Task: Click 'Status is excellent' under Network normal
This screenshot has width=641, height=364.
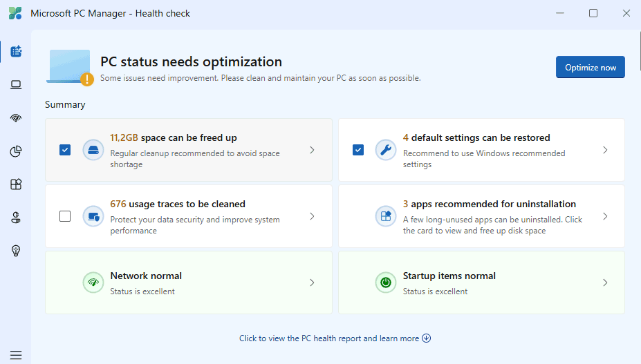Action: (x=142, y=291)
